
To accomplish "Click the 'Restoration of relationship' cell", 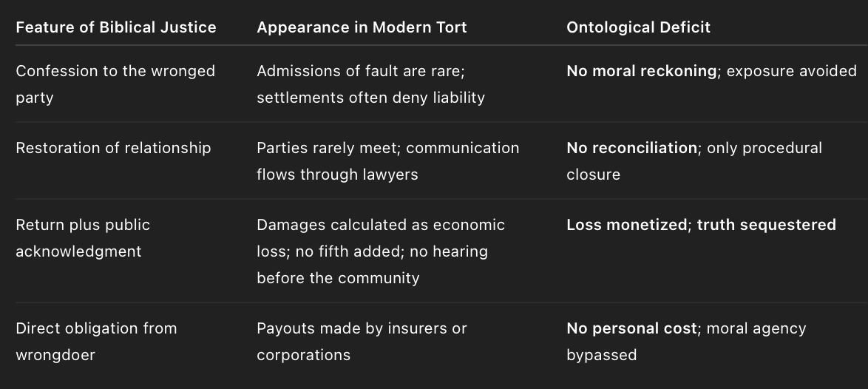I will [113, 148].
